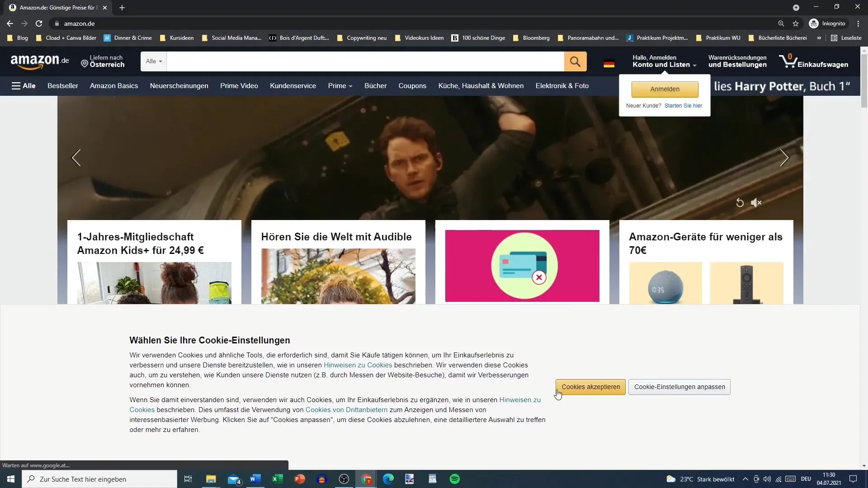Open Chrome three-dot menu

(x=858, y=23)
